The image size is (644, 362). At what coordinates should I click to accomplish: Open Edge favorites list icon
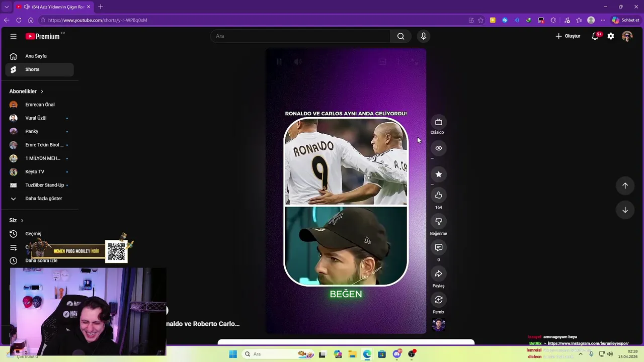(x=579, y=20)
